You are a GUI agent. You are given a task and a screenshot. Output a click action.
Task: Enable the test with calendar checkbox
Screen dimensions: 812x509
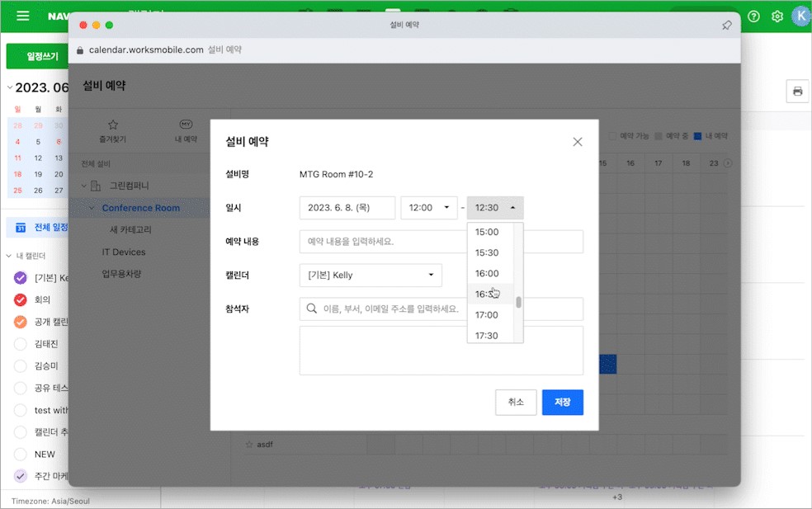click(20, 410)
